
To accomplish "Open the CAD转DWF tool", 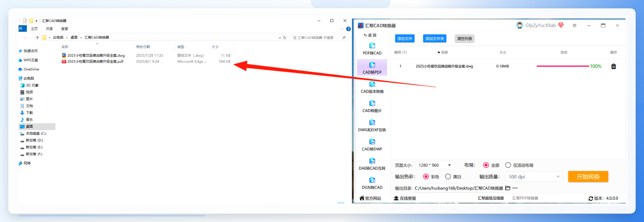I will (x=372, y=145).
